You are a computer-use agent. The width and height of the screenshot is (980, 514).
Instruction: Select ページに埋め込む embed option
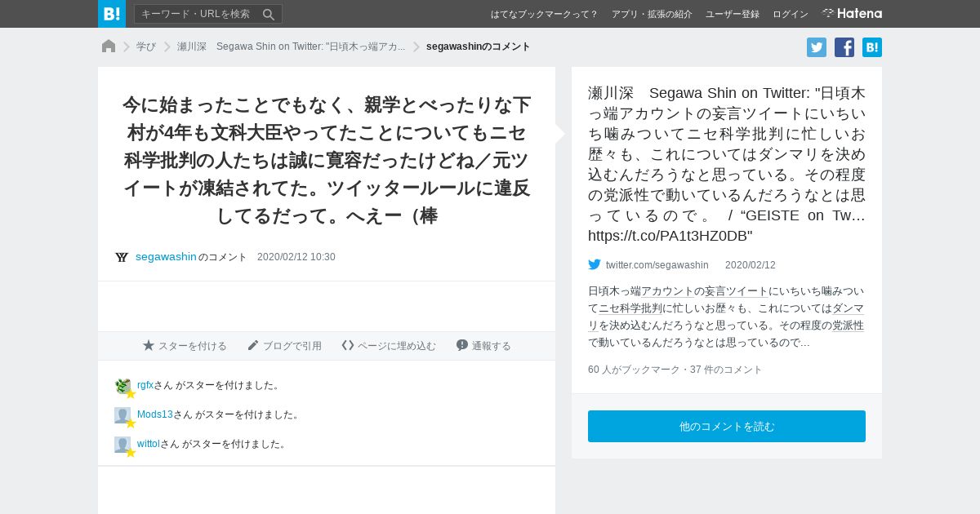(389, 346)
